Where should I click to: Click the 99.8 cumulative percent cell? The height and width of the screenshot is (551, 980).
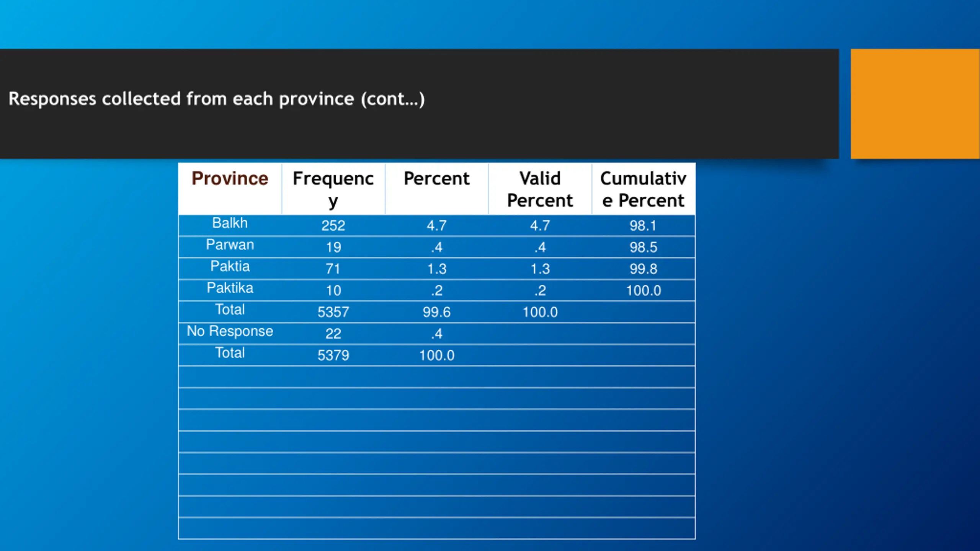[x=643, y=269]
